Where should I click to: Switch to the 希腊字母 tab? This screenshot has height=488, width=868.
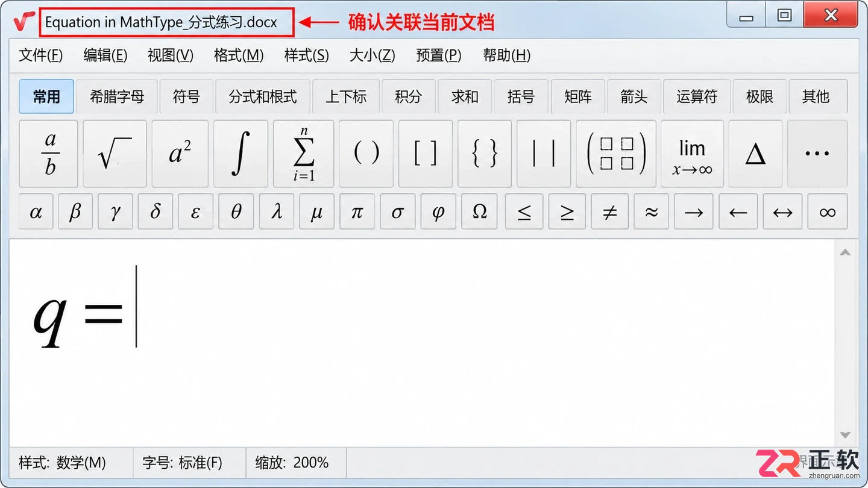click(117, 96)
